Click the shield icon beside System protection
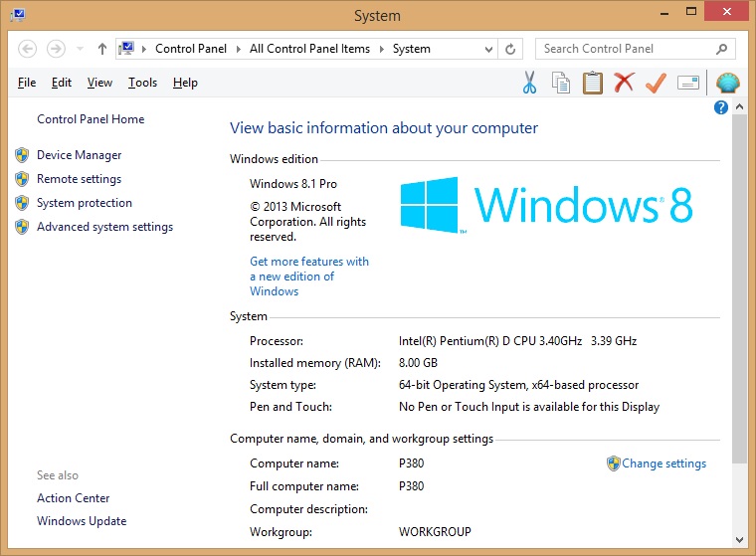 (x=22, y=203)
